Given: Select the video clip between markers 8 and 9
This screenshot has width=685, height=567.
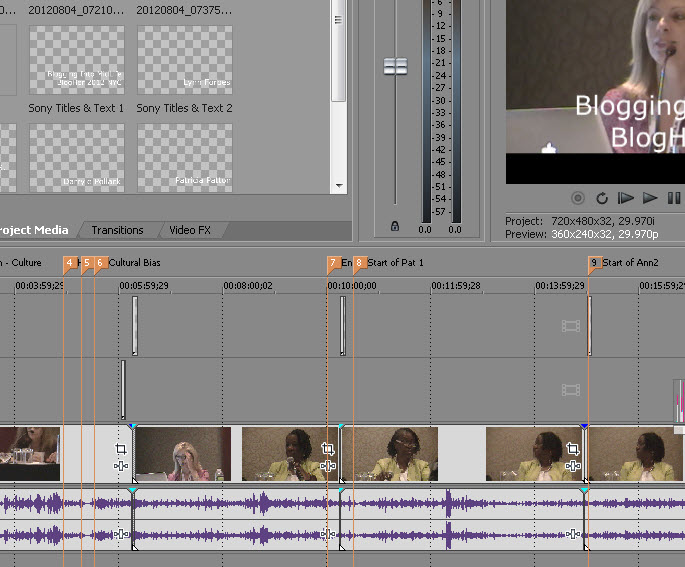Looking at the screenshot, I should [x=462, y=454].
